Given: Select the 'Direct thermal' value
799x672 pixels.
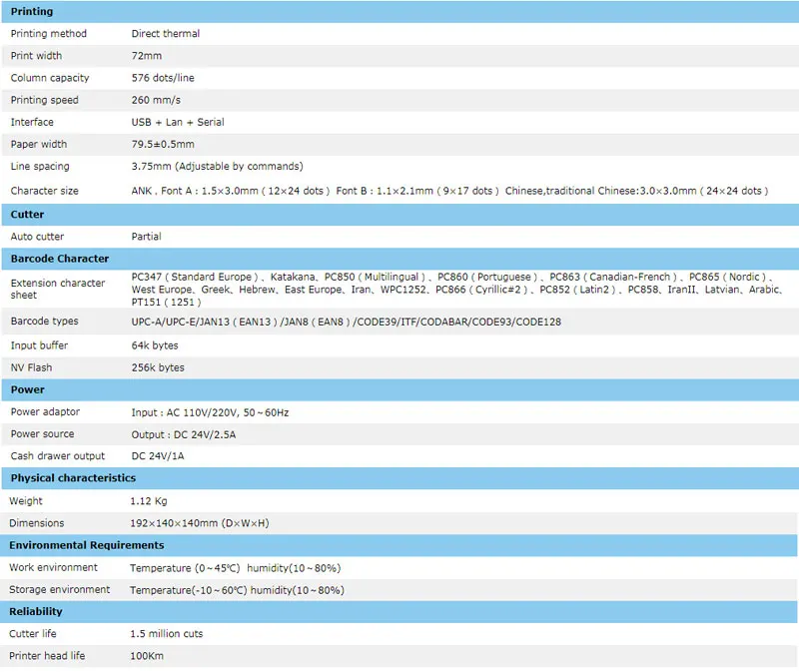Looking at the screenshot, I should coord(165,34).
